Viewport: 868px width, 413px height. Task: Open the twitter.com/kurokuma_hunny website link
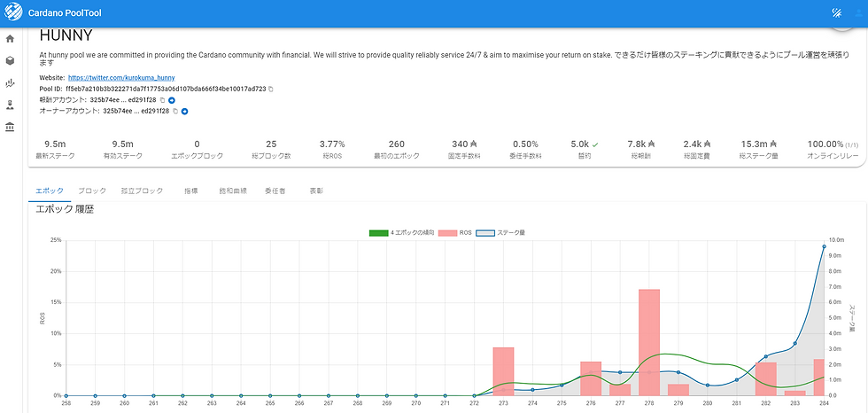(x=121, y=78)
